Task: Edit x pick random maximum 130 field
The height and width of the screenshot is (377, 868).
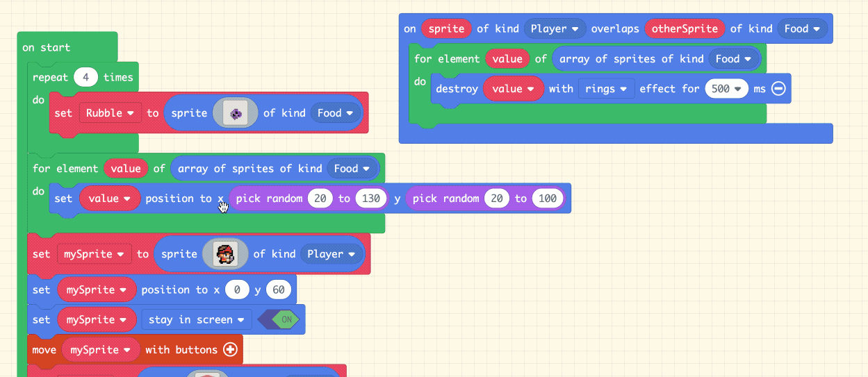Action: [371, 199]
